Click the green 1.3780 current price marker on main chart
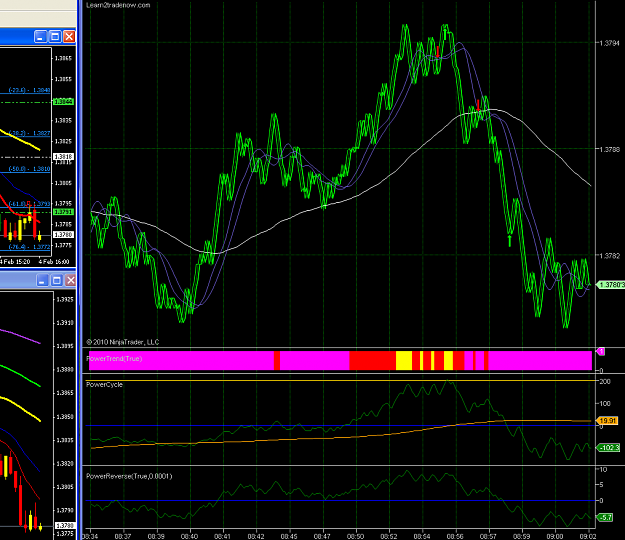 coord(611,285)
